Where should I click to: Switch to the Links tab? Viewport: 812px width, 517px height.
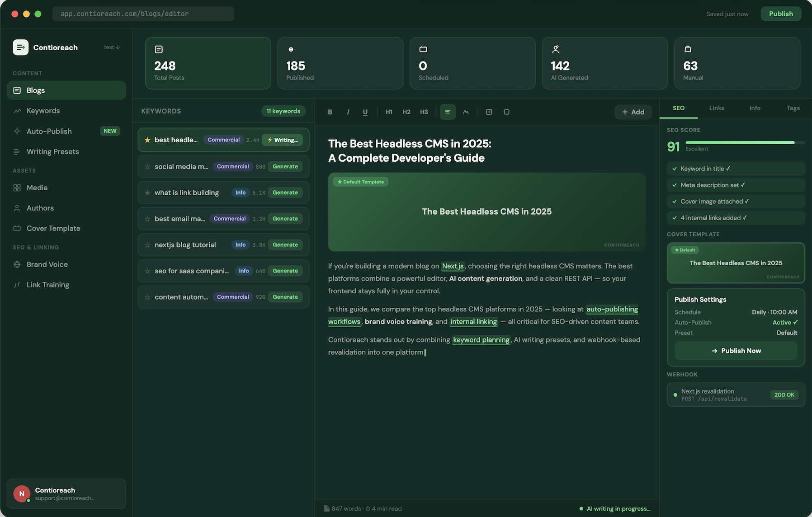[717, 108]
